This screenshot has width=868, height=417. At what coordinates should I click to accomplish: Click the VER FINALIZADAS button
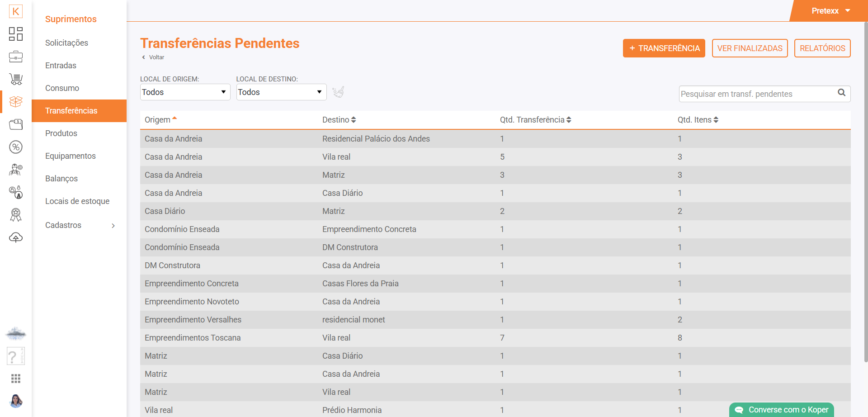[750, 48]
